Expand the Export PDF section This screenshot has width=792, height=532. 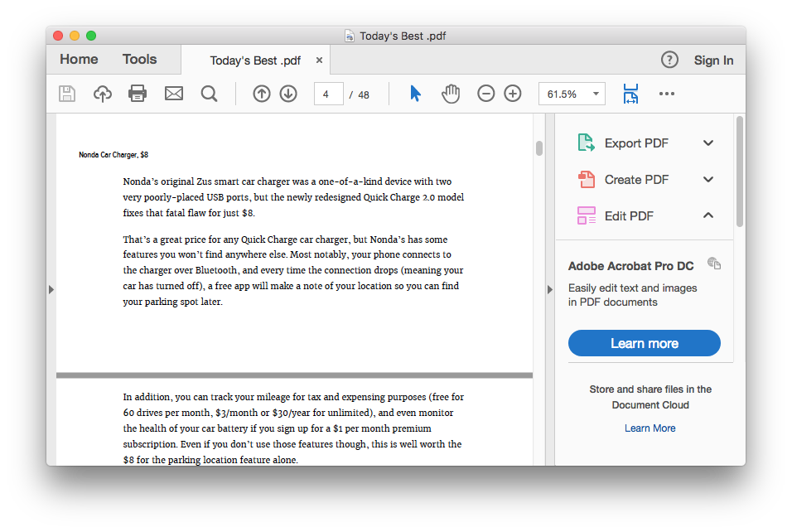click(708, 143)
